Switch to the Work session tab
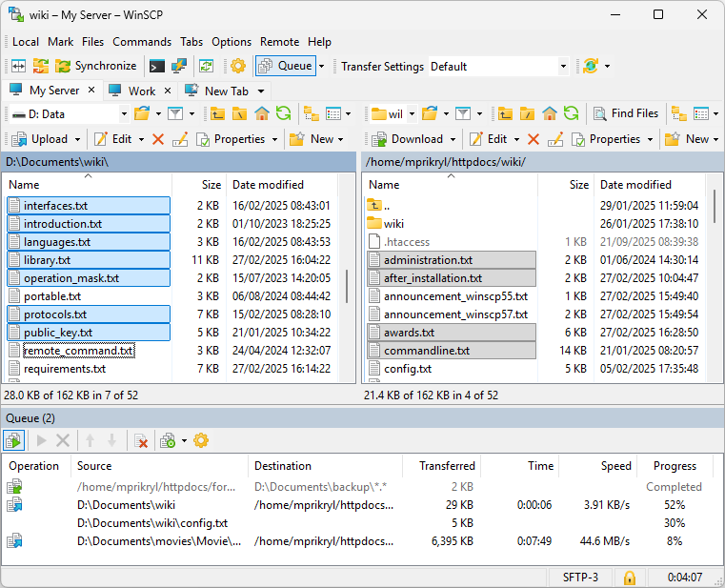 point(141,91)
